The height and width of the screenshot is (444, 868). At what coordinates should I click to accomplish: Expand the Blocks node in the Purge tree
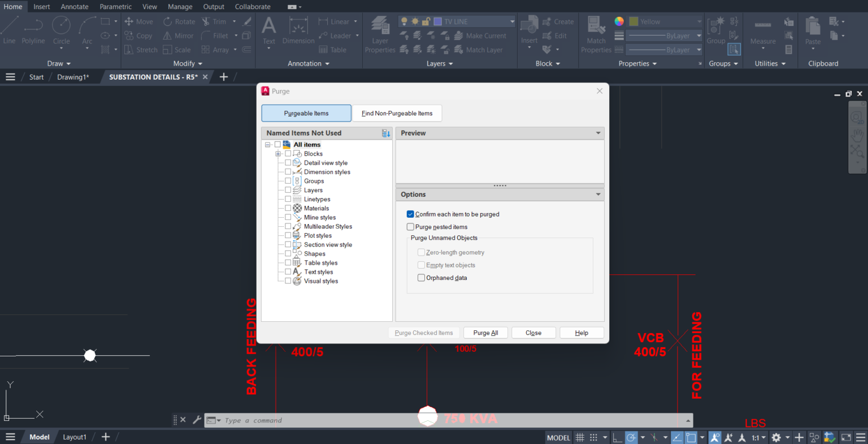click(277, 153)
